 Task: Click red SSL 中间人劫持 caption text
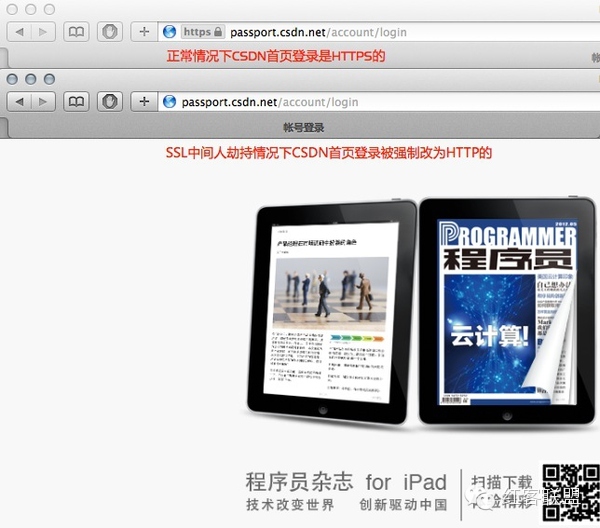pos(329,153)
